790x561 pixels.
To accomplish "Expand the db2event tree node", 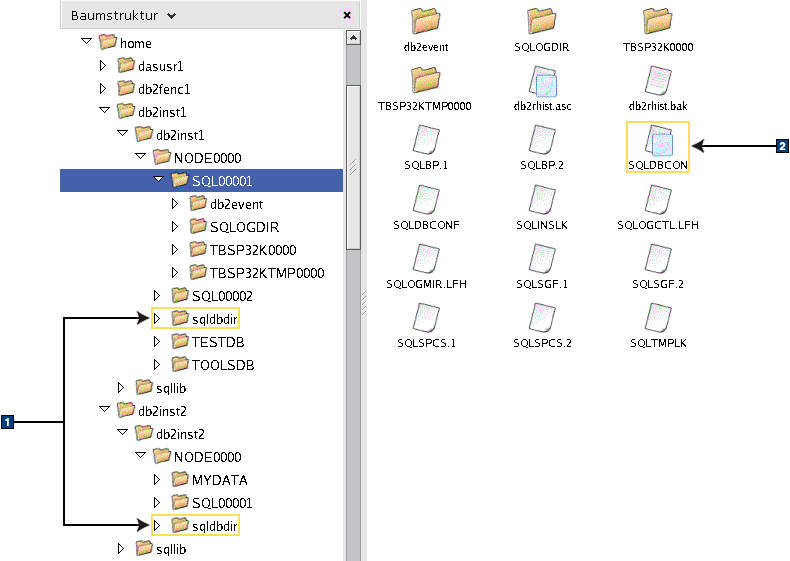I will pyautogui.click(x=175, y=204).
